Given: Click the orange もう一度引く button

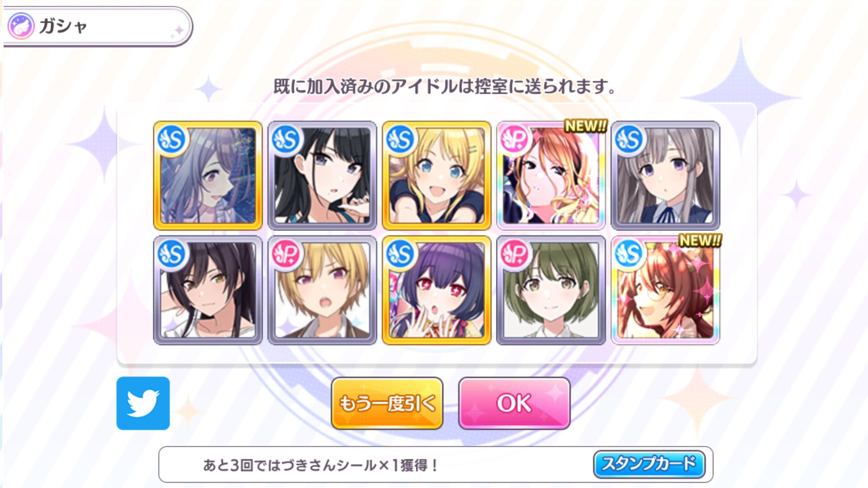Looking at the screenshot, I should [387, 403].
